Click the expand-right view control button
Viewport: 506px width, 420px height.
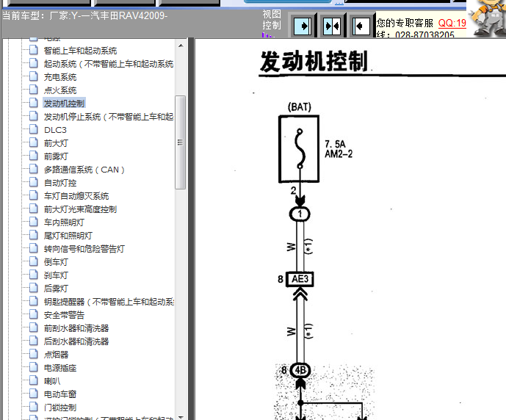click(303, 26)
